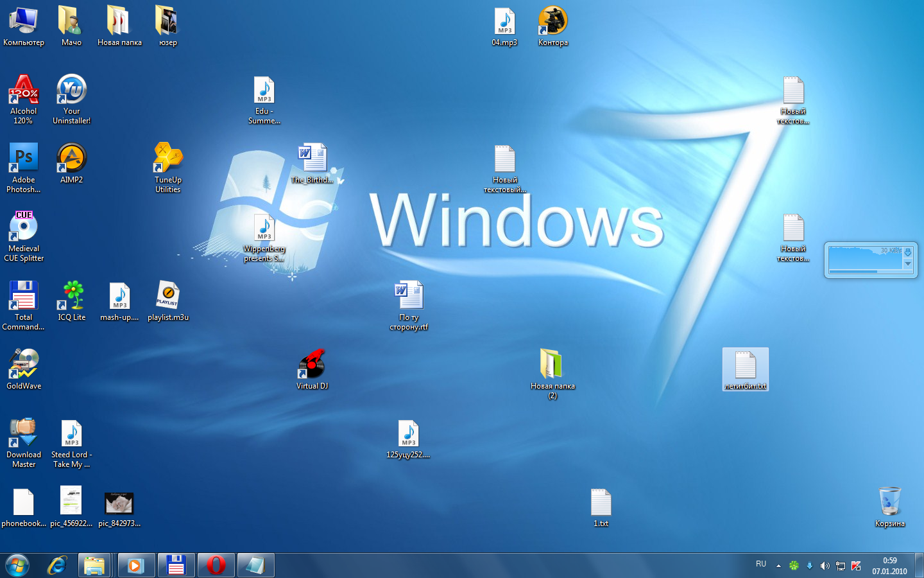Select Adobe Photoshop desktop icon
This screenshot has height=578, width=924.
24,168
